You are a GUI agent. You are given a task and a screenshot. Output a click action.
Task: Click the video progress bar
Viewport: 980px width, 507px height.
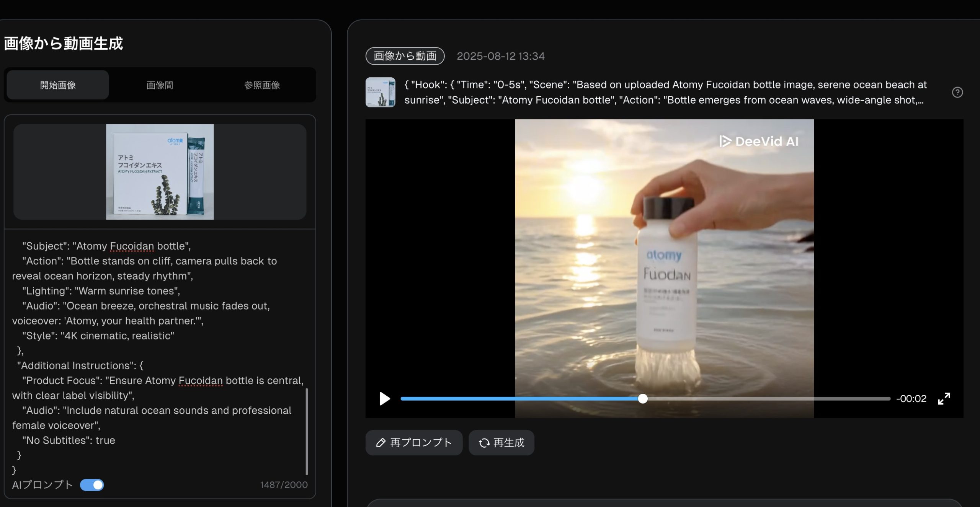pyautogui.click(x=643, y=399)
